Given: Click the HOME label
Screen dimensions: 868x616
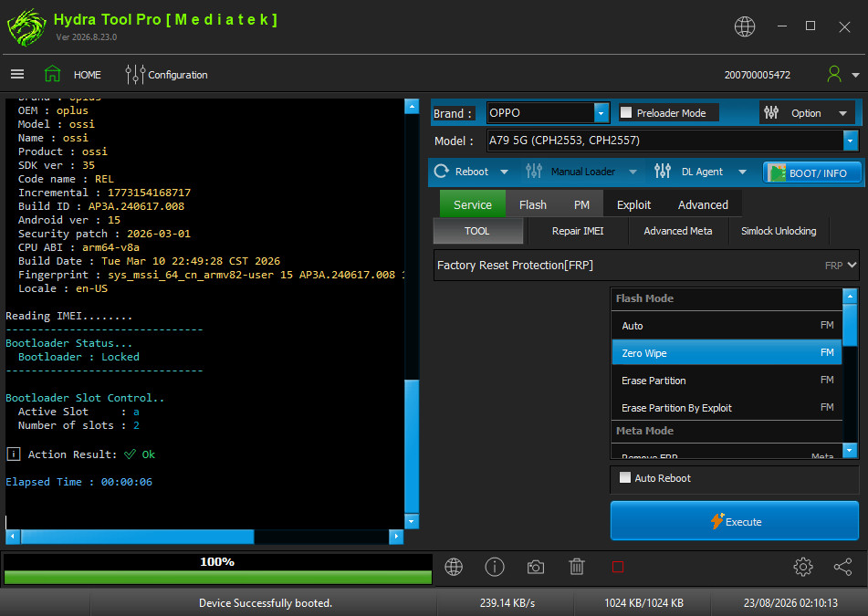Looking at the screenshot, I should [88, 75].
